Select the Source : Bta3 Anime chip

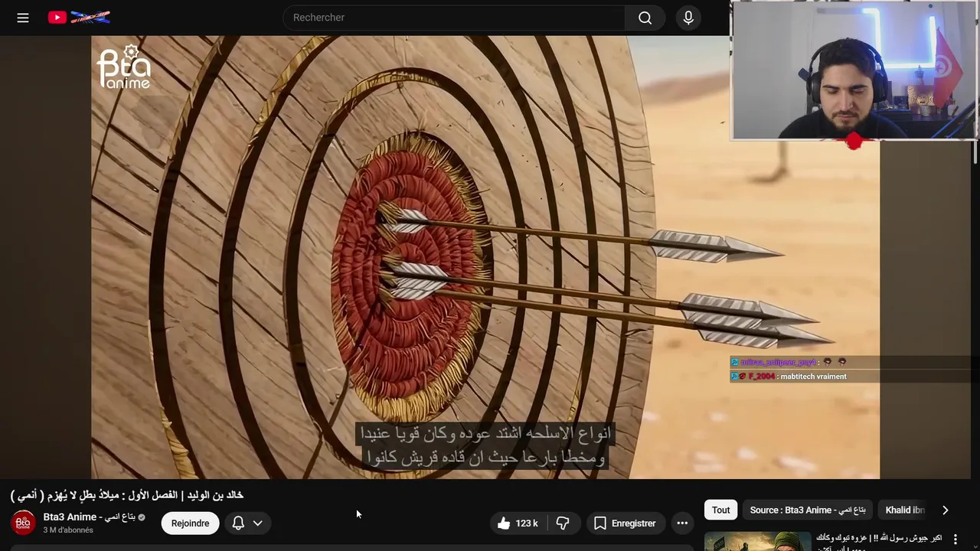point(808,510)
